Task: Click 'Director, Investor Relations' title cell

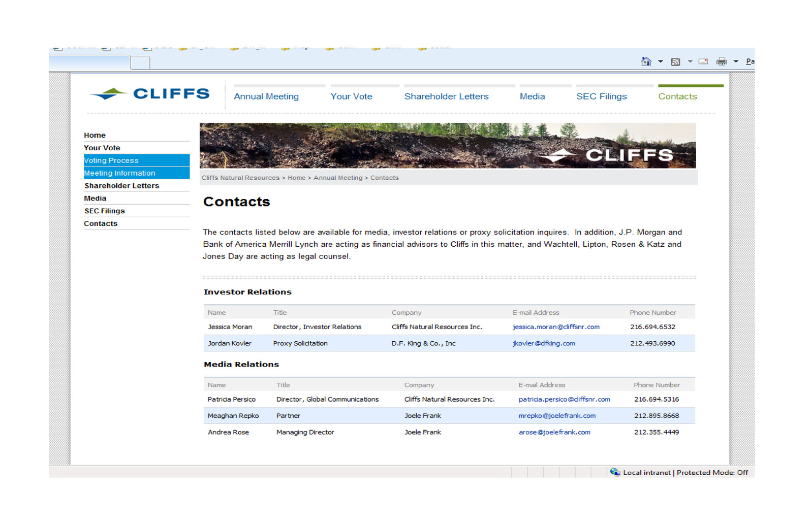Action: [x=317, y=327]
